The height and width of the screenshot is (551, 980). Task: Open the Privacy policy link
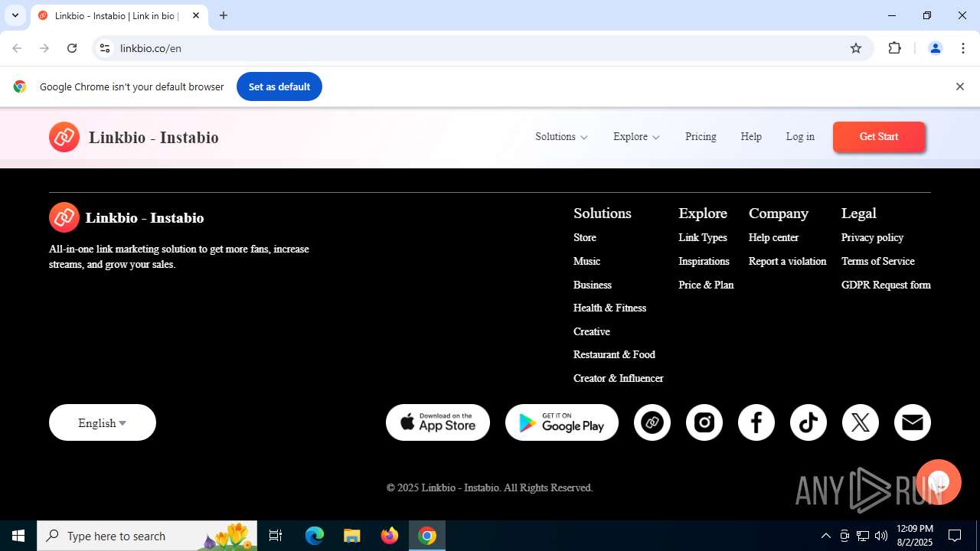(x=872, y=238)
